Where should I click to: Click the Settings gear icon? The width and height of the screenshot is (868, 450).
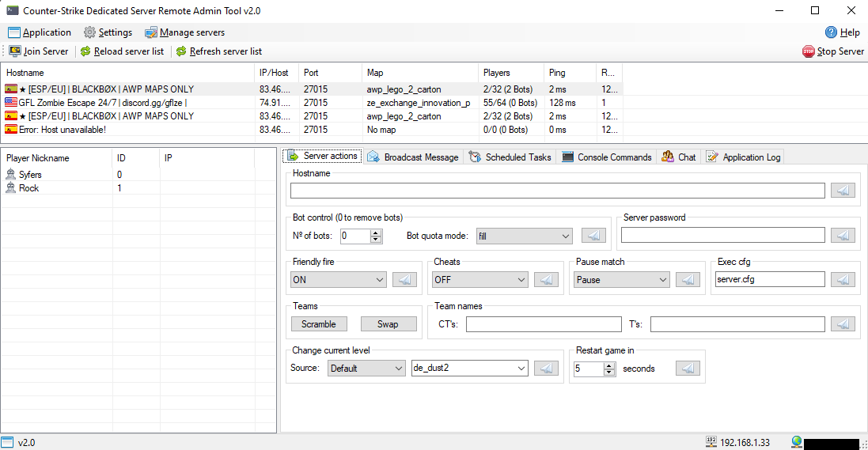click(89, 32)
